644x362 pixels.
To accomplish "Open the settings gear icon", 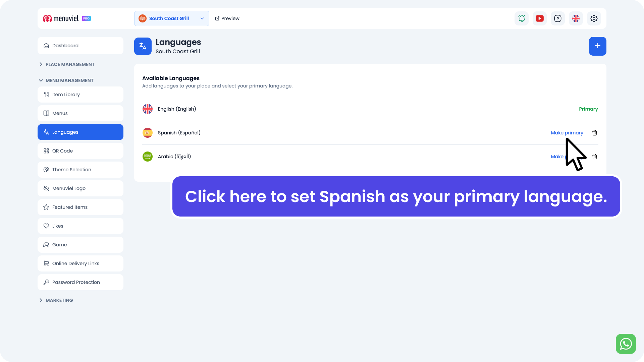I will tap(594, 18).
